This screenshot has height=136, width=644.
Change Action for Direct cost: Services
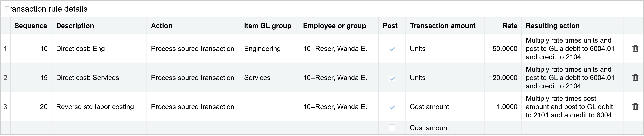(x=192, y=78)
